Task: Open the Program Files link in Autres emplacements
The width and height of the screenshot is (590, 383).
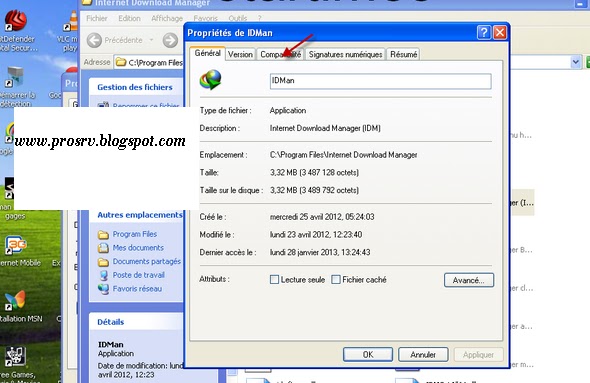Action: pyautogui.click(x=135, y=234)
